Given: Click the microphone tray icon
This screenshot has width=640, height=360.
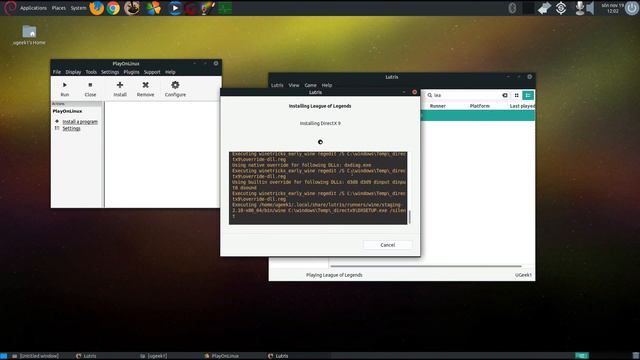Looking at the screenshot, I should tap(579, 8).
